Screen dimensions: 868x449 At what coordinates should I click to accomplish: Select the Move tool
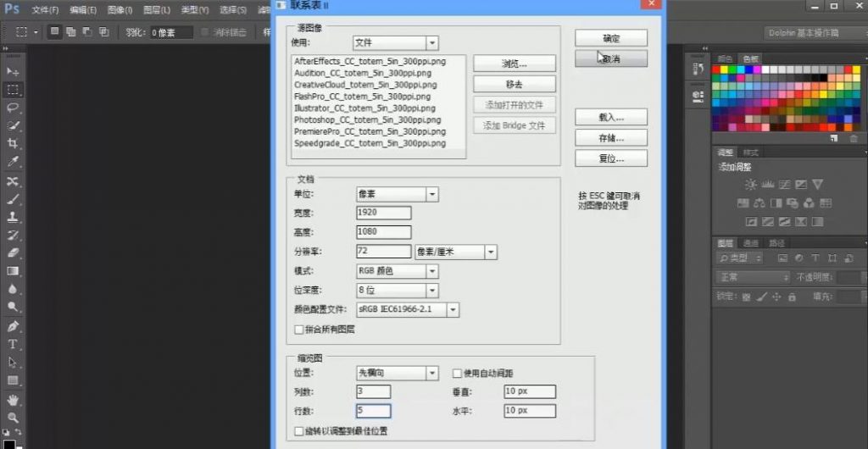(13, 72)
